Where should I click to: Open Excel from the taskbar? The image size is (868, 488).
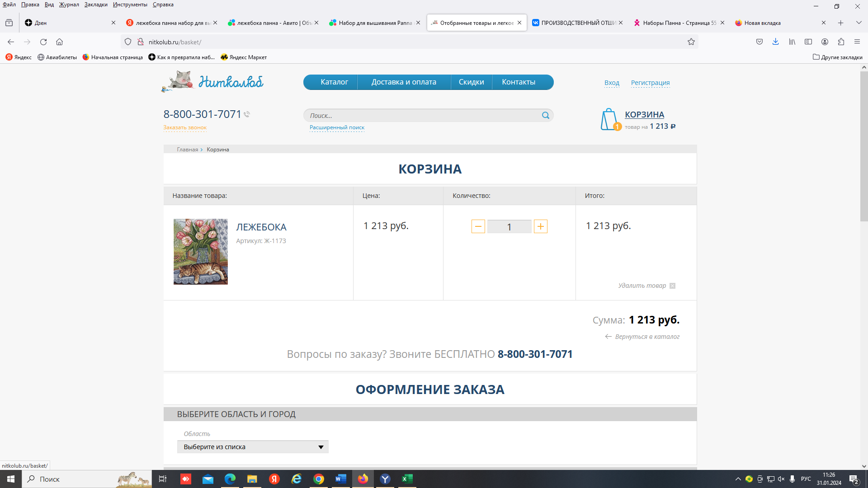click(x=407, y=479)
